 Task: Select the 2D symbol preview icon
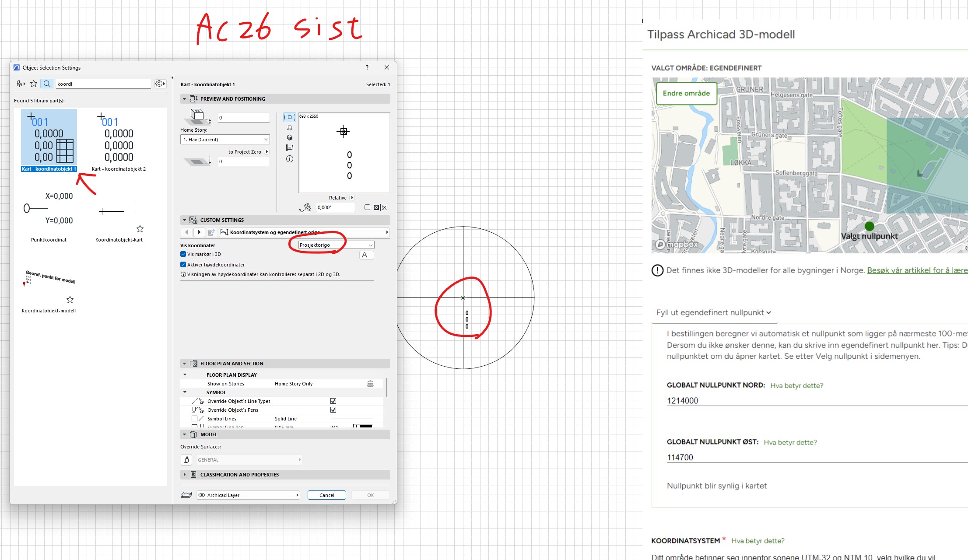[289, 117]
